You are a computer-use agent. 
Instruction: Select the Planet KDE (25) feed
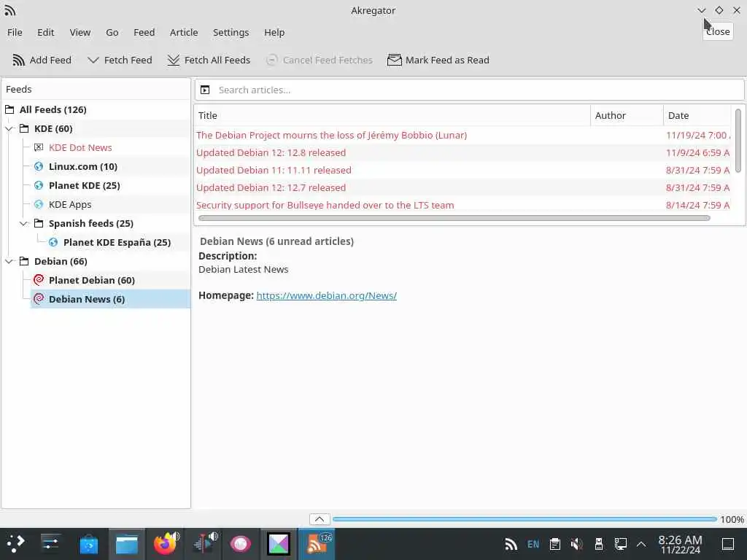[85, 186]
